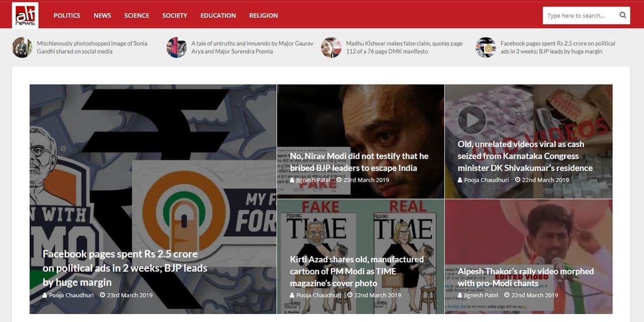Image resolution: width=644 pixels, height=322 pixels.
Task: Open the POLITICS section
Action: coord(66,16)
